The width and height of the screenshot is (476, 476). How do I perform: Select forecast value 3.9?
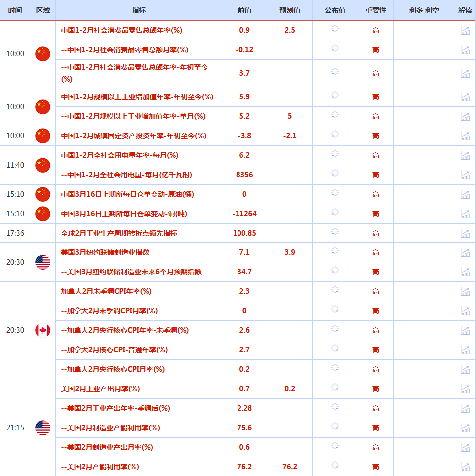(x=290, y=252)
